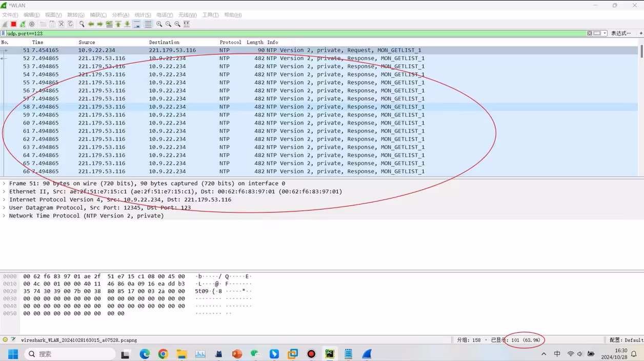Go back to previous packet arrow
The height and width of the screenshot is (361, 644).
coord(91,24)
